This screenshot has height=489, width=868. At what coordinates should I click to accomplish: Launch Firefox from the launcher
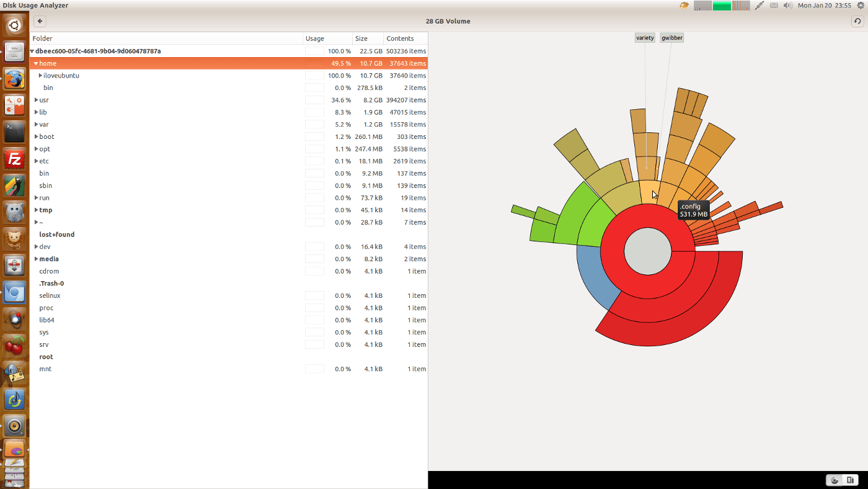[x=14, y=79]
